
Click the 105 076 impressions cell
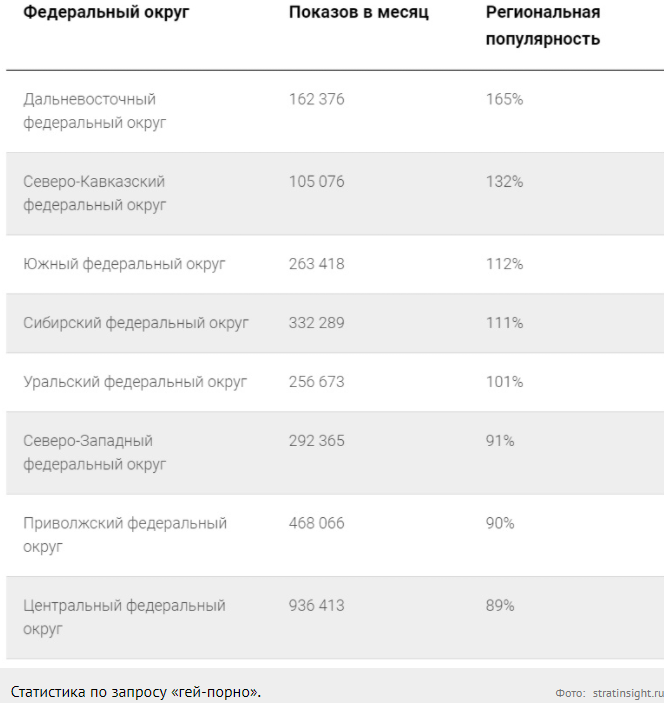[316, 182]
